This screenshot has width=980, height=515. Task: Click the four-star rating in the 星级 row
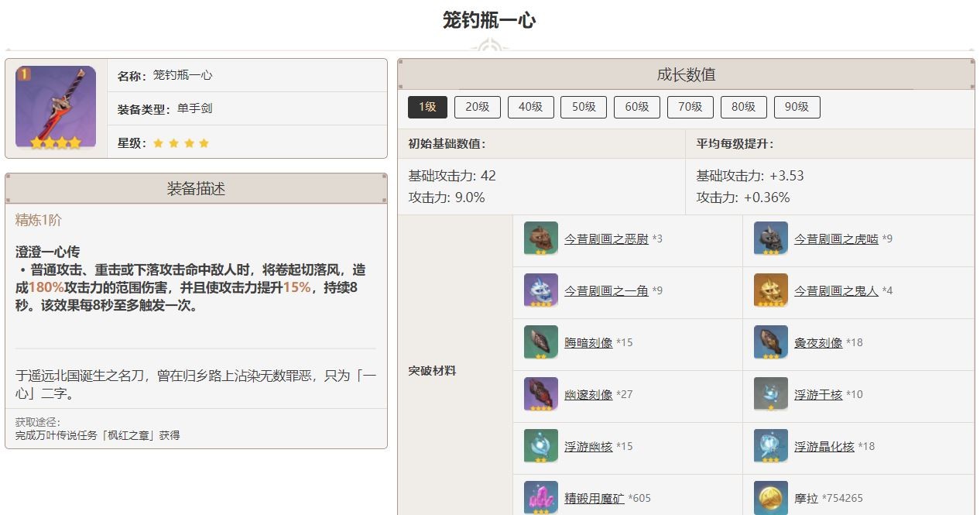point(181,142)
